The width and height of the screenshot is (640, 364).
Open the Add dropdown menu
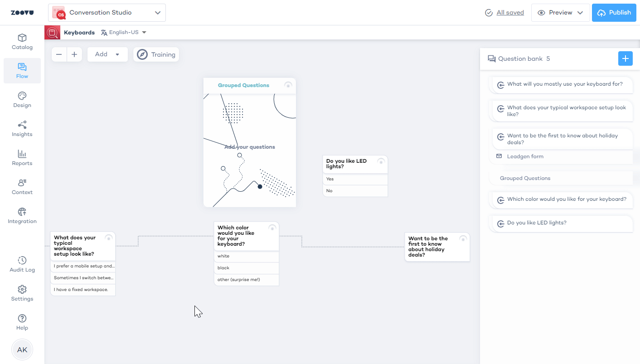[107, 54]
